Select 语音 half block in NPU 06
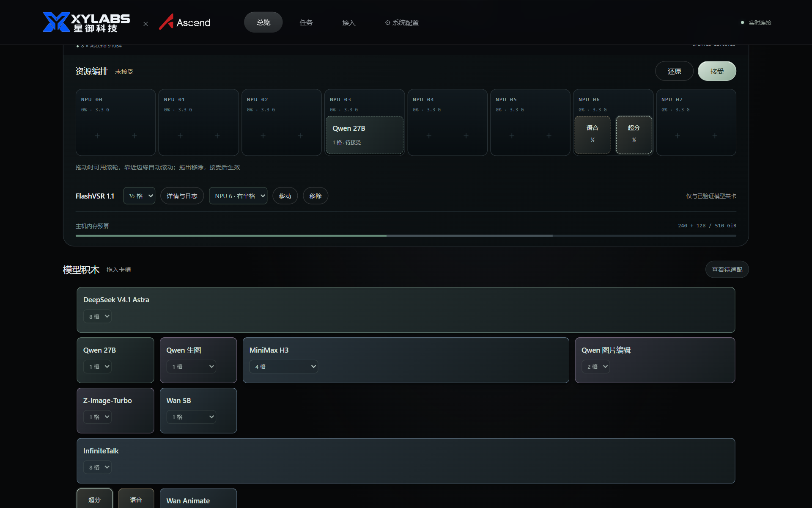Screen dimensions: 812x508 pyautogui.click(x=592, y=135)
